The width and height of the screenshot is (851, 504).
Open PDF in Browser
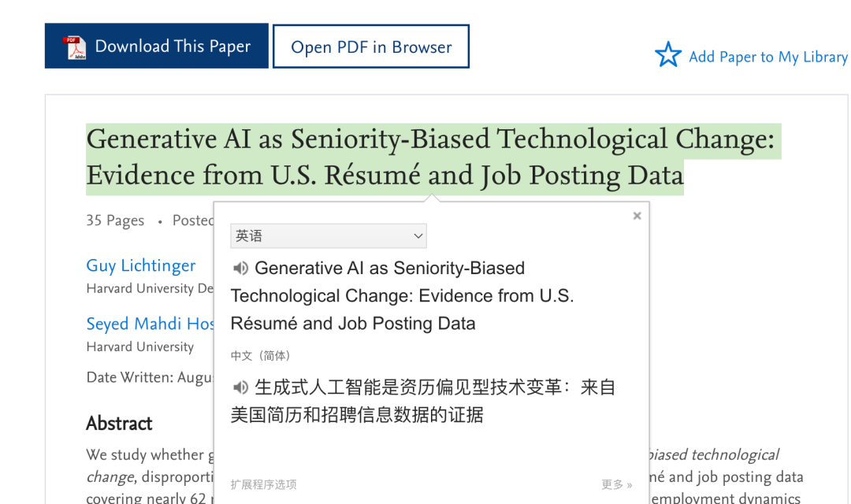coord(371,47)
